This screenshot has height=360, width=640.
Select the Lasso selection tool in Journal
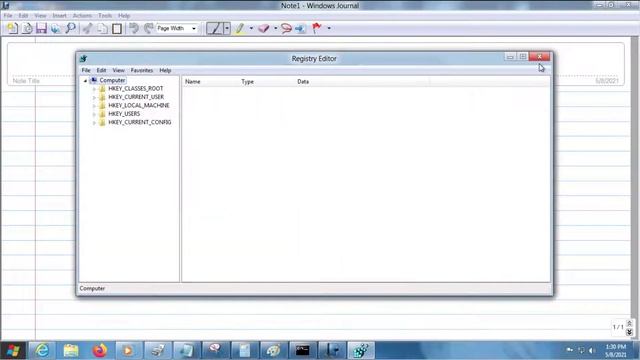click(286, 28)
